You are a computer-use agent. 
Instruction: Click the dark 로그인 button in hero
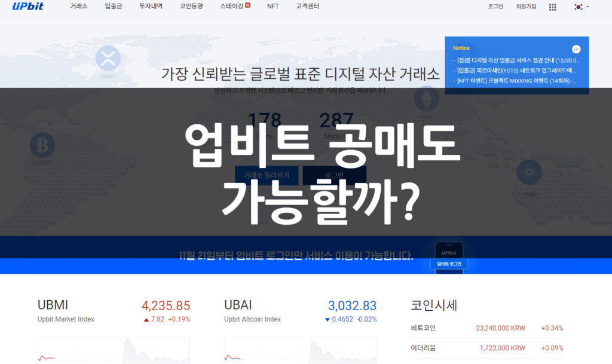pyautogui.click(x=335, y=175)
